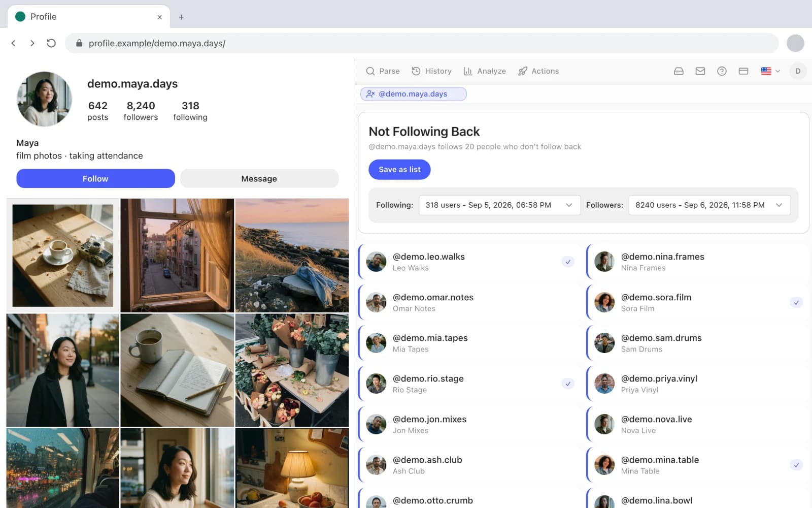View the 318 following count
This screenshot has height=508, width=812.
click(190, 111)
